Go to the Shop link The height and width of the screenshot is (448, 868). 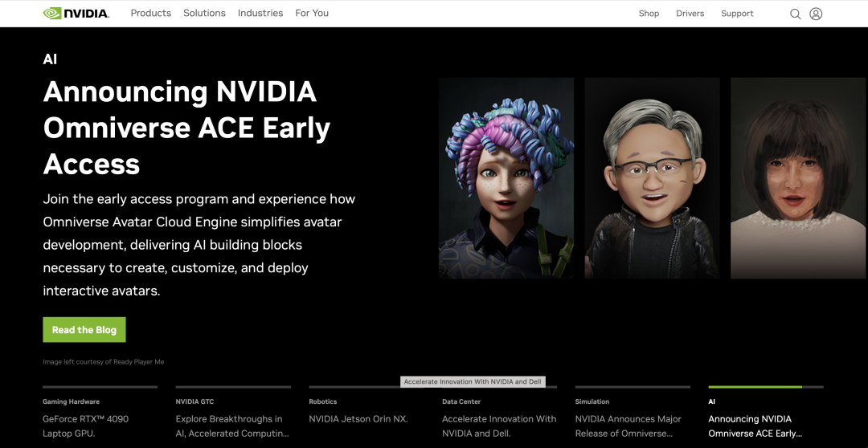[649, 14]
